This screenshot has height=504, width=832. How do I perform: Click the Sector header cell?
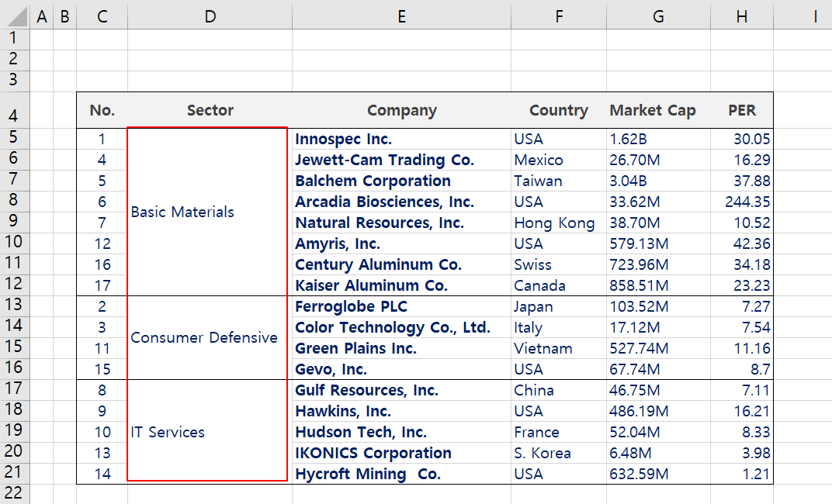210,110
